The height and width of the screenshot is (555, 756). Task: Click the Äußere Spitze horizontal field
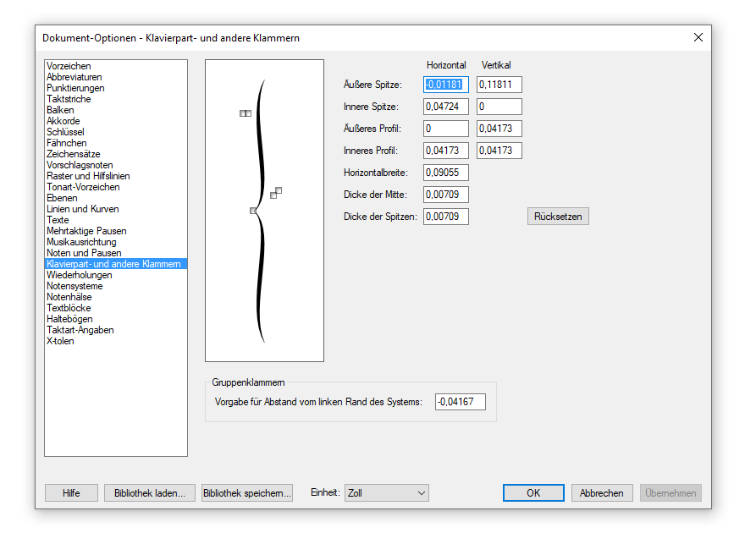click(x=446, y=85)
